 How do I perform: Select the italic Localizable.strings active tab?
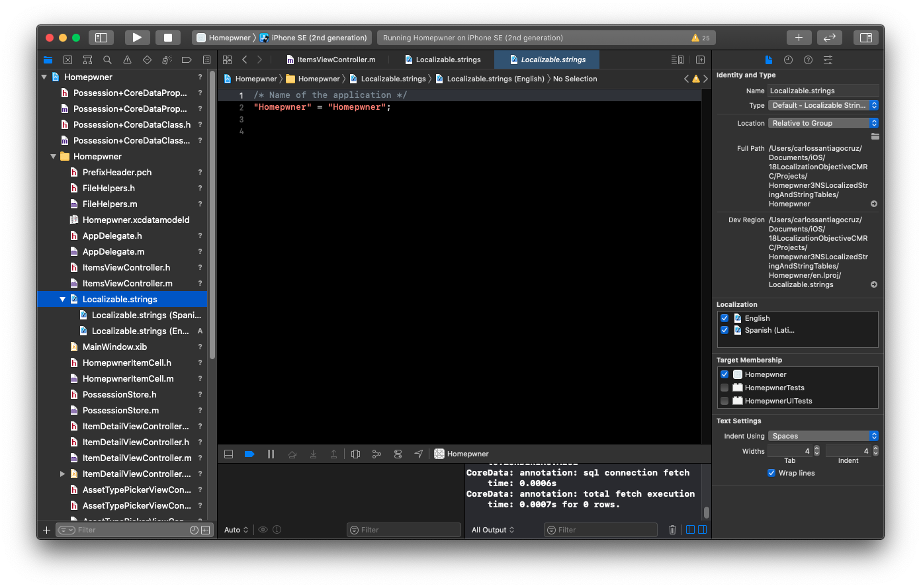[547, 60]
